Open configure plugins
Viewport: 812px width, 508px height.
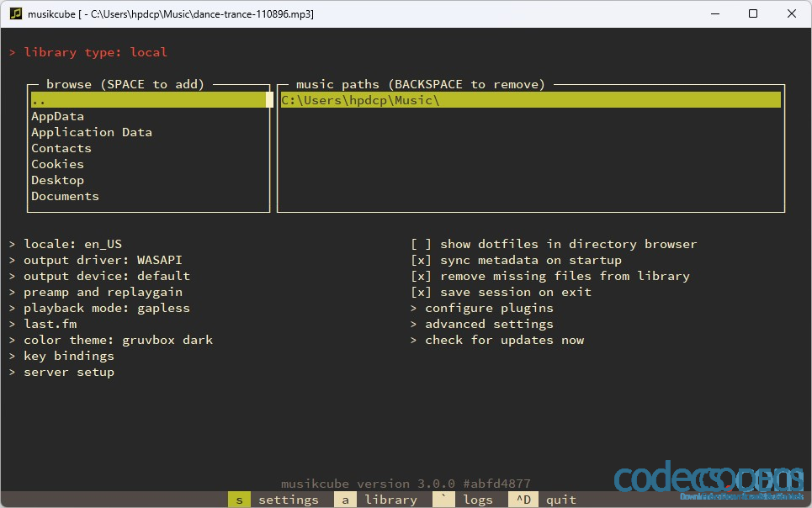tap(482, 308)
